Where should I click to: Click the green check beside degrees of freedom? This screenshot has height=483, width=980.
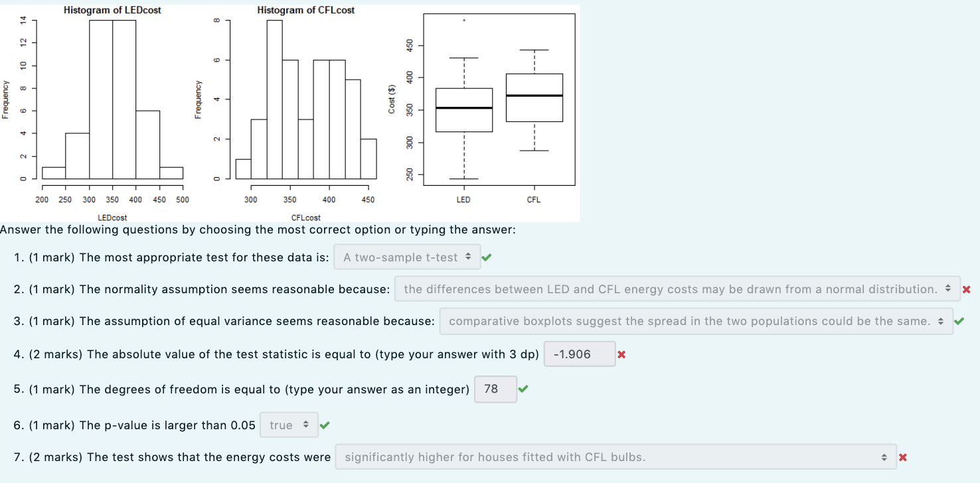[522, 389]
